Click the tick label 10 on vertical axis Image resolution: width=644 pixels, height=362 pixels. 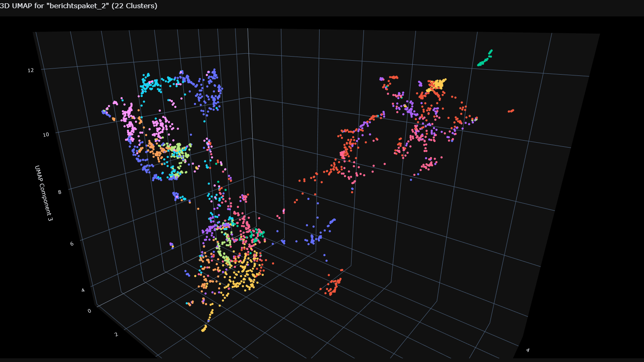[46, 134]
